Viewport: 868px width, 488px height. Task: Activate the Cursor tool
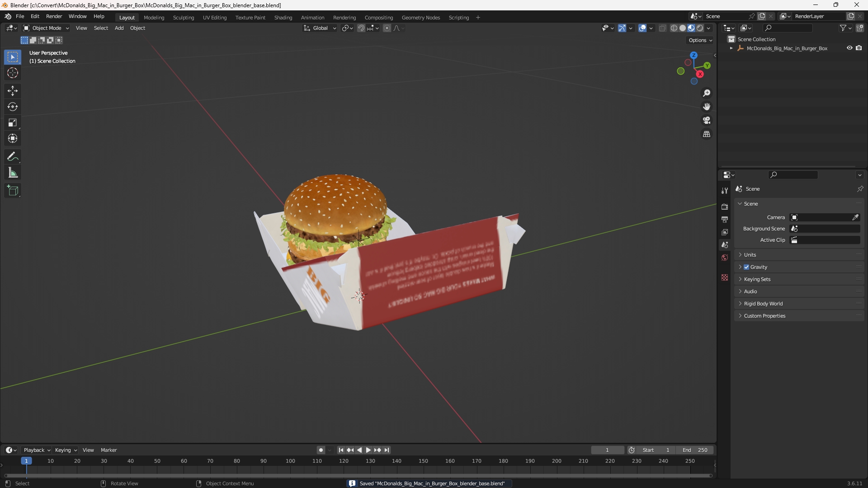click(13, 73)
